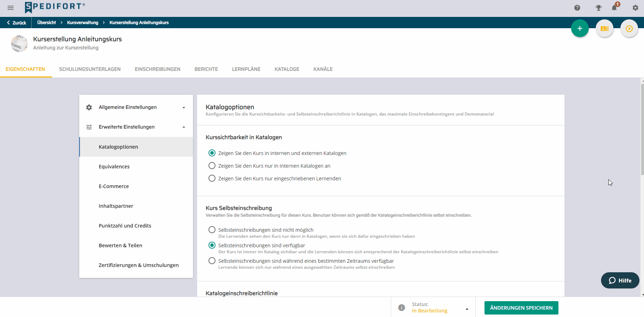Switch to the Einschreibungen tab
Screen dimensions: 644x317
coord(157,69)
